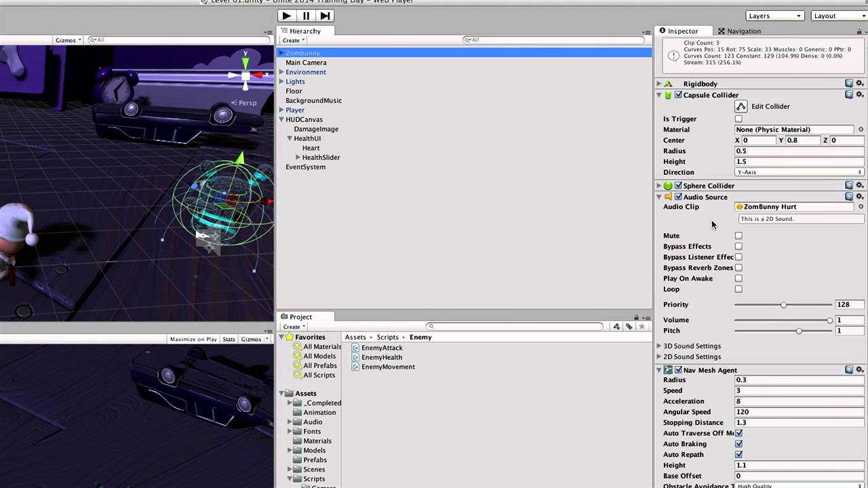Open the Hierarchy Create dropdown
The image size is (868, 488).
click(x=293, y=41)
